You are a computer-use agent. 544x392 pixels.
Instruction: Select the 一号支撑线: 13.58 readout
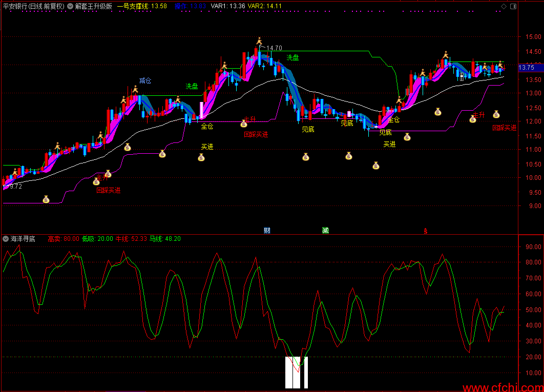(x=142, y=6)
